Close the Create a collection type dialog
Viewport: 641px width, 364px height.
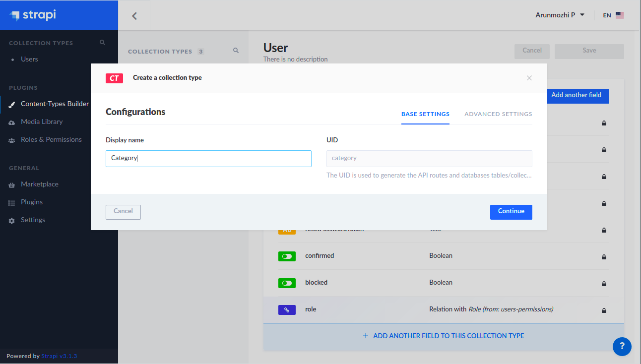529,78
